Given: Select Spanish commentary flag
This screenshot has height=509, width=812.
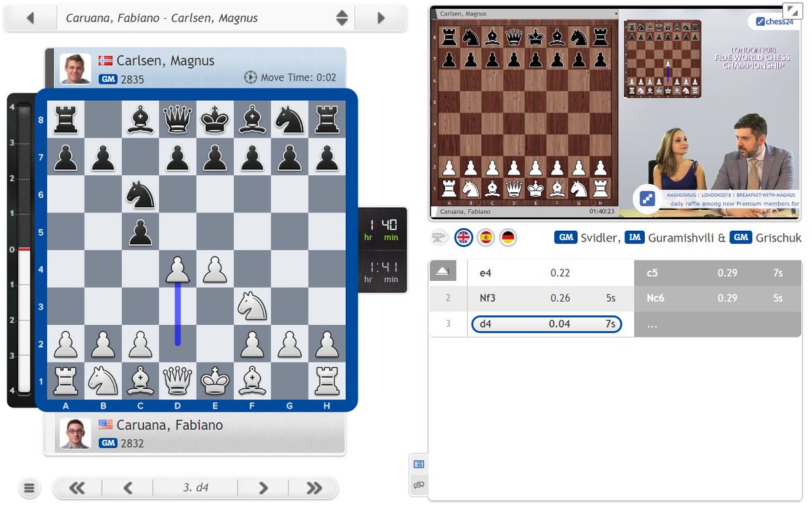Looking at the screenshot, I should pyautogui.click(x=486, y=238).
